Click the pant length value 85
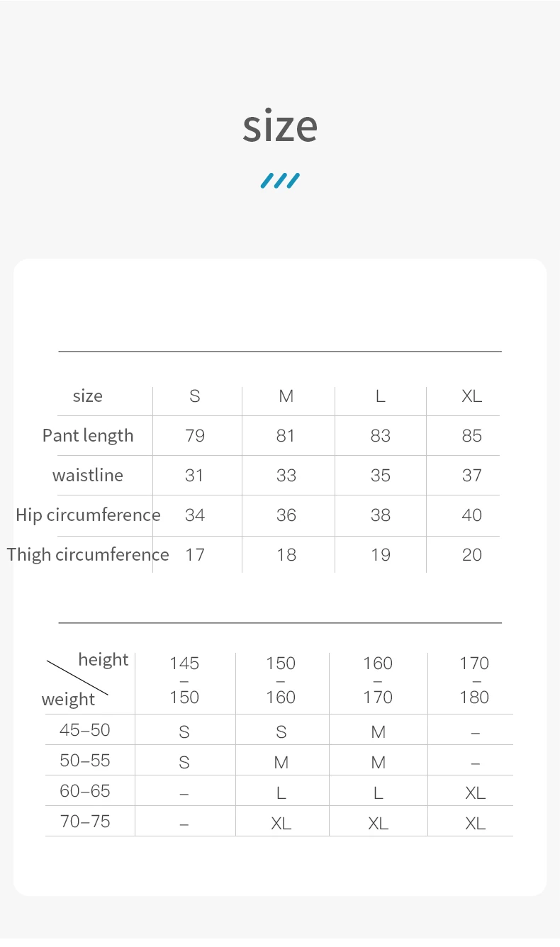This screenshot has height=947, width=560. [x=472, y=436]
